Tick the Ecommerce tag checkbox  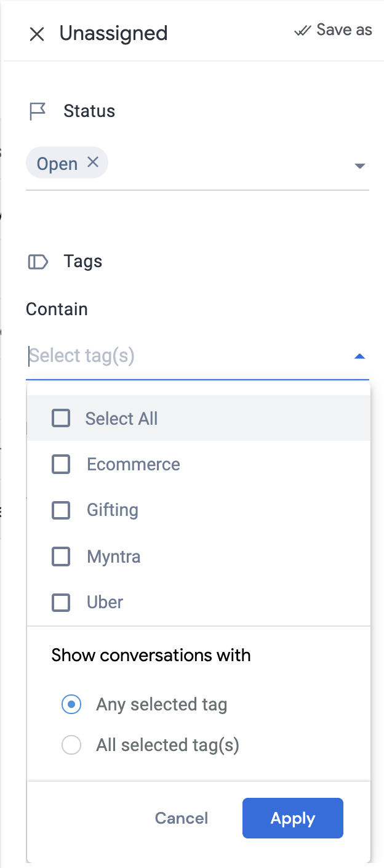(61, 464)
